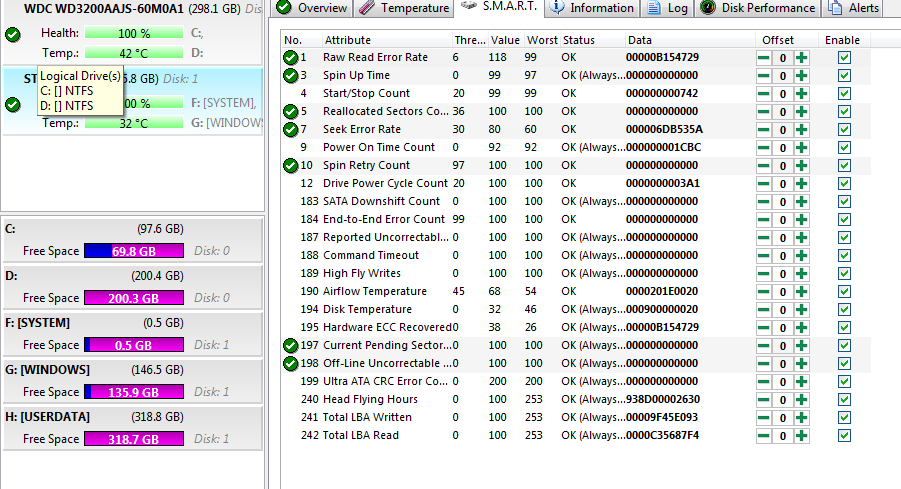Increase offset for Hardware ECC Recovered

[802, 328]
